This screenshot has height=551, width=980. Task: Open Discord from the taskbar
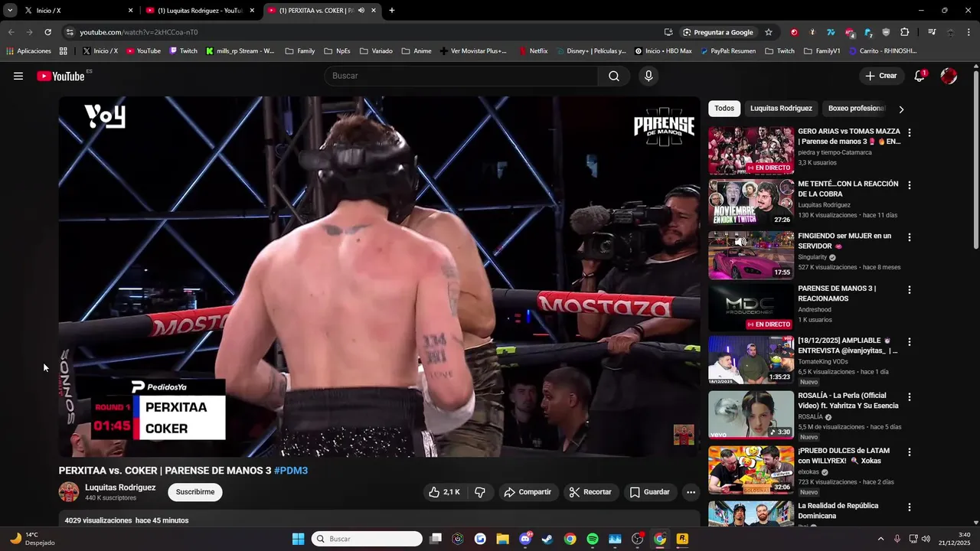click(x=525, y=539)
